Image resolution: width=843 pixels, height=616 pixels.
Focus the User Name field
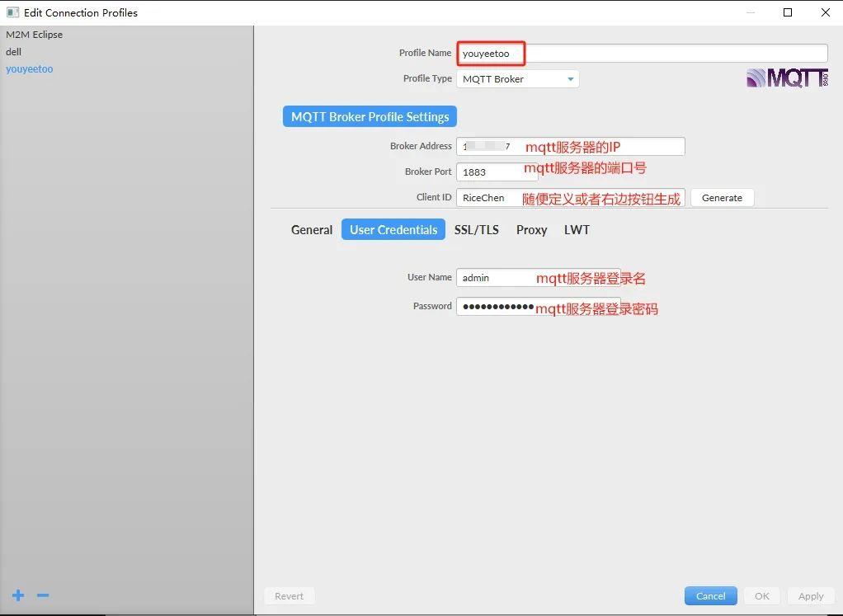click(x=538, y=277)
